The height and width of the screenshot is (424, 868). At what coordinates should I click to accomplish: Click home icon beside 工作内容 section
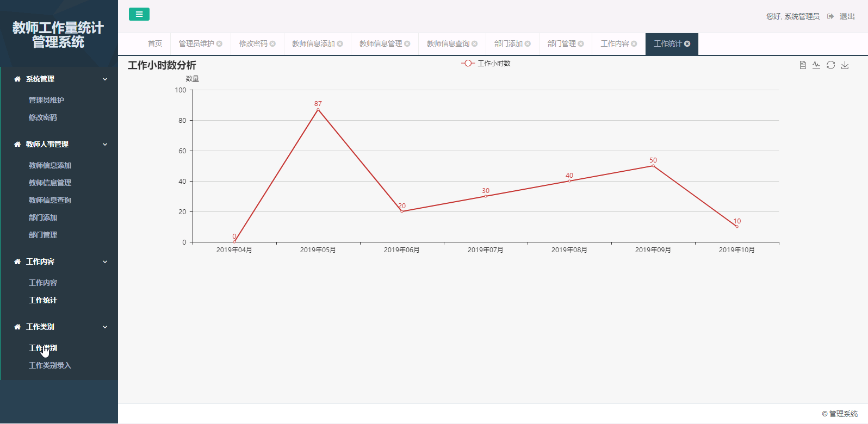coord(17,261)
